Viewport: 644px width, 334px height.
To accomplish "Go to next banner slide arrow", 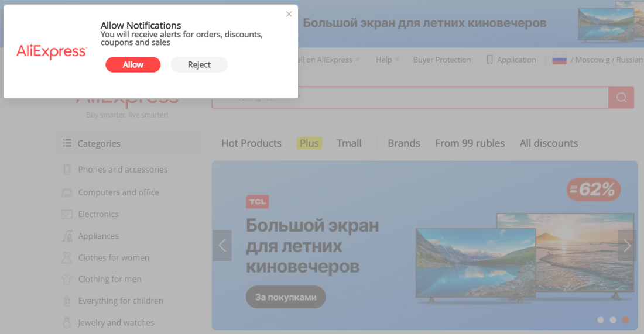I will point(627,245).
